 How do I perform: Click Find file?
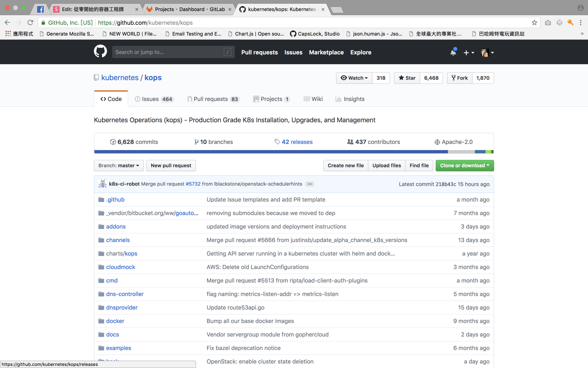tap(419, 165)
